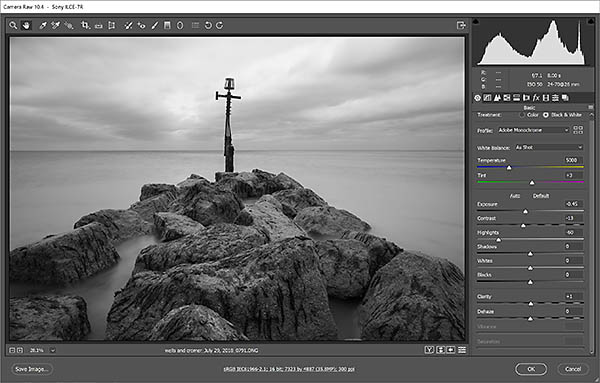Switch to the Split Toning tab
Image resolution: width=600 pixels, height=383 pixels.
(516, 98)
